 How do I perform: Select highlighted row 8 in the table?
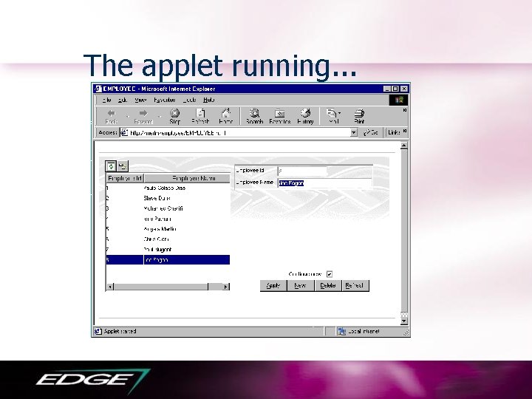coord(168,260)
